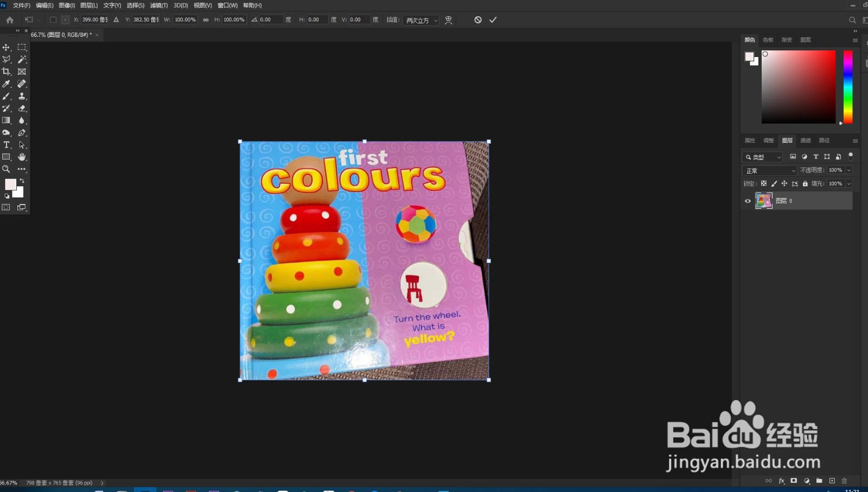
Task: Toggle the reference point checkbox
Action: pyautogui.click(x=53, y=20)
